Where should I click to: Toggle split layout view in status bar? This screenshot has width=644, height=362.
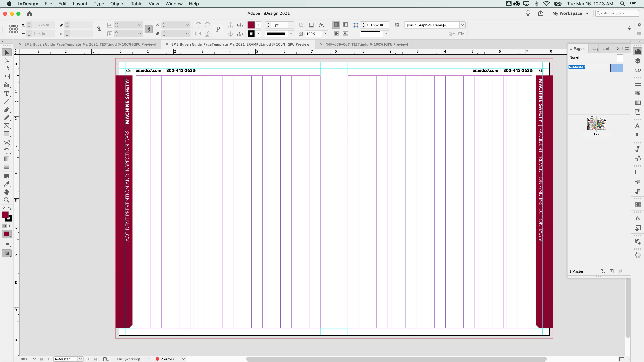(622, 359)
